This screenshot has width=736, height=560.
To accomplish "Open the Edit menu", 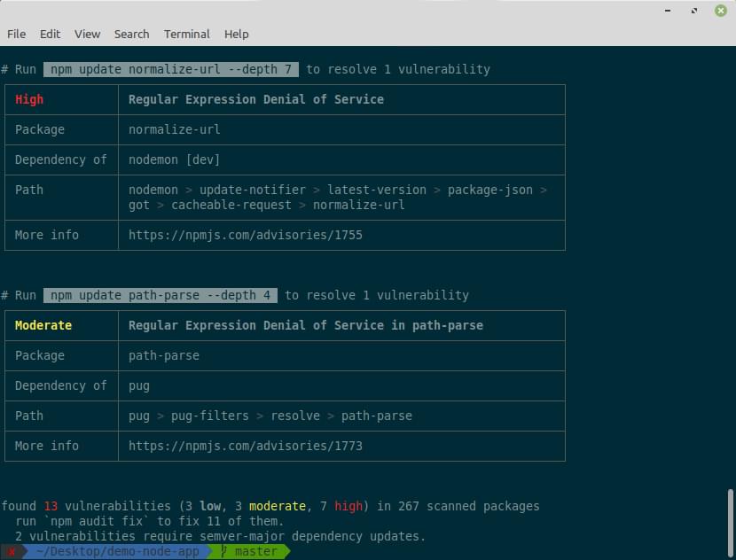I will 50,34.
